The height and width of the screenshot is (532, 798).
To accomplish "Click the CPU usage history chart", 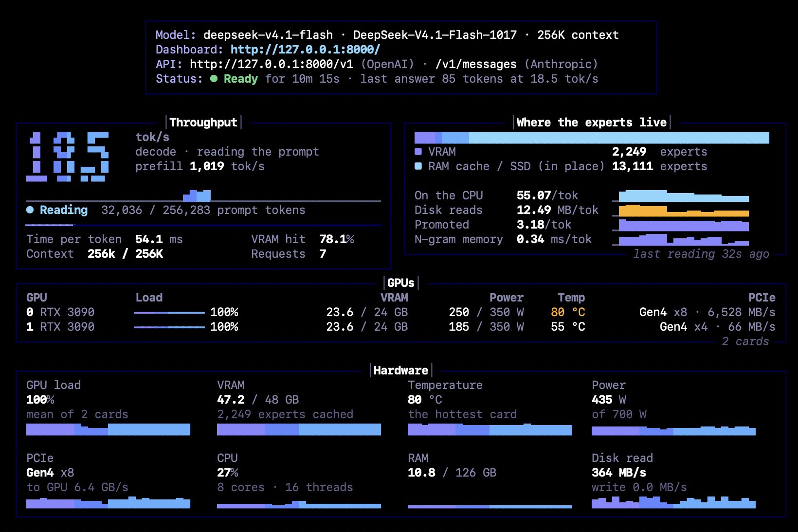I will [x=299, y=505].
